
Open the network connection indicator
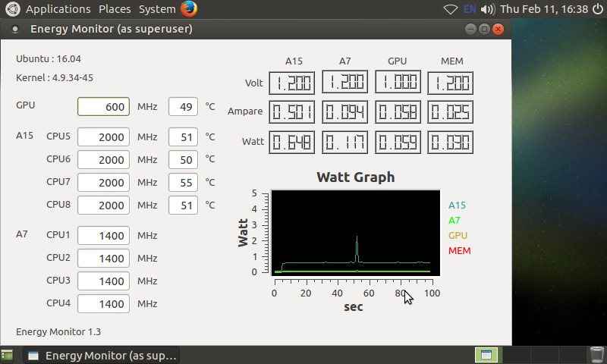[451, 9]
